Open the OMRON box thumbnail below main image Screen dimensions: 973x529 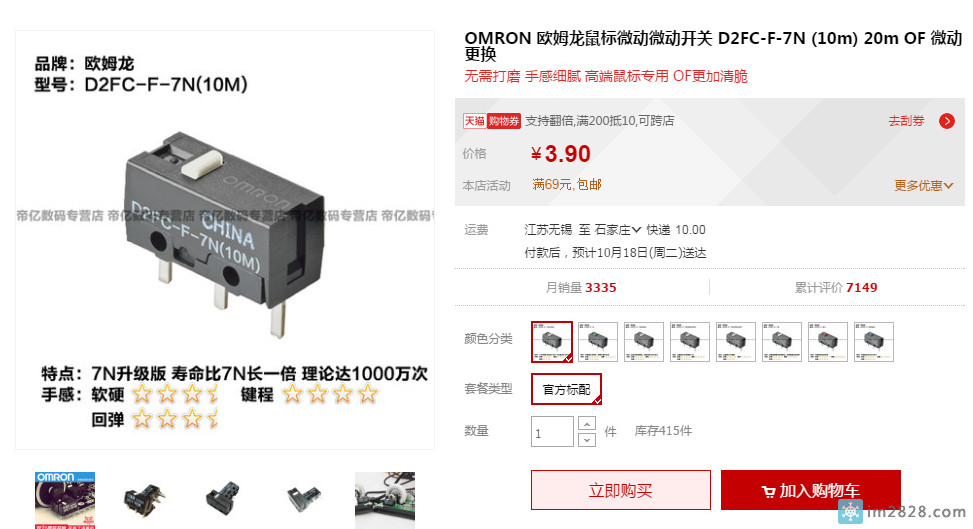65,500
